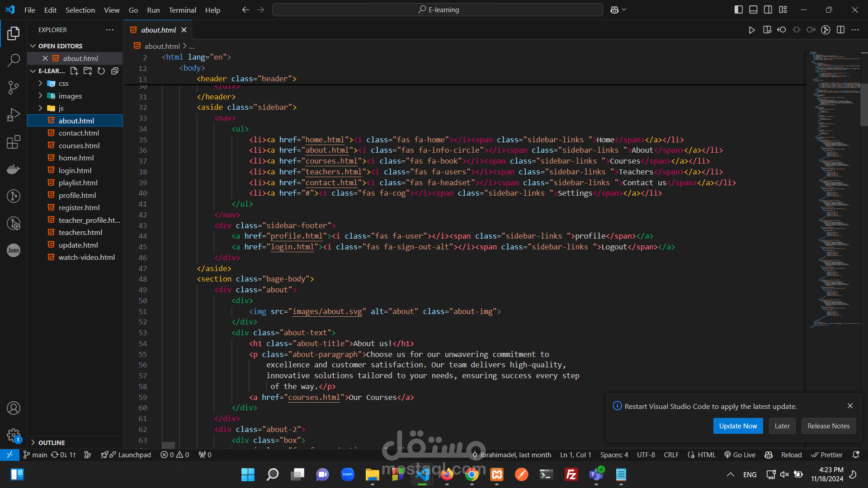Open the Terminal menu
Image resolution: width=868 pixels, height=488 pixels.
[182, 10]
